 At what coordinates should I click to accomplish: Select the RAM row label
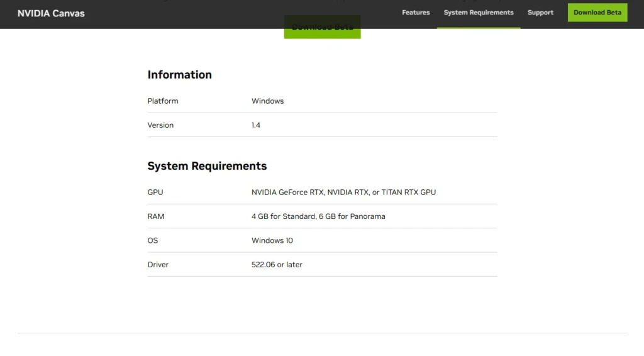(156, 216)
